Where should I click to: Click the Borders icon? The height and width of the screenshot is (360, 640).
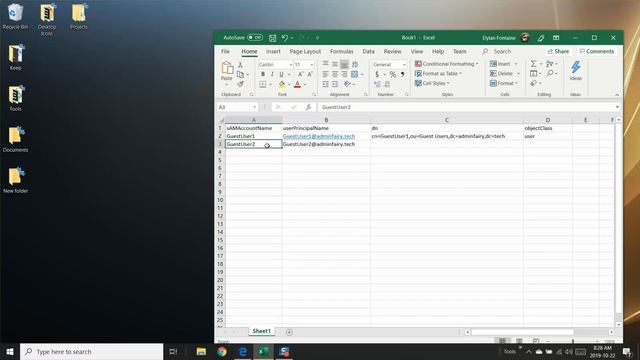click(x=263, y=84)
